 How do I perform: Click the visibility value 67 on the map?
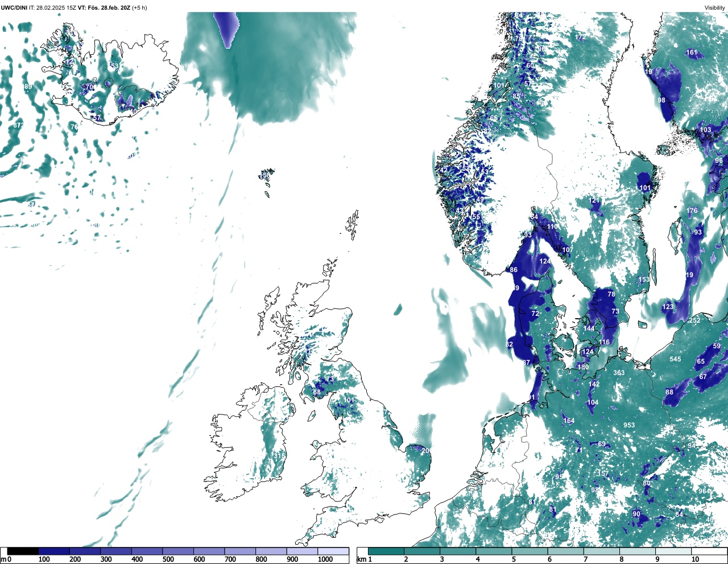tap(703, 377)
